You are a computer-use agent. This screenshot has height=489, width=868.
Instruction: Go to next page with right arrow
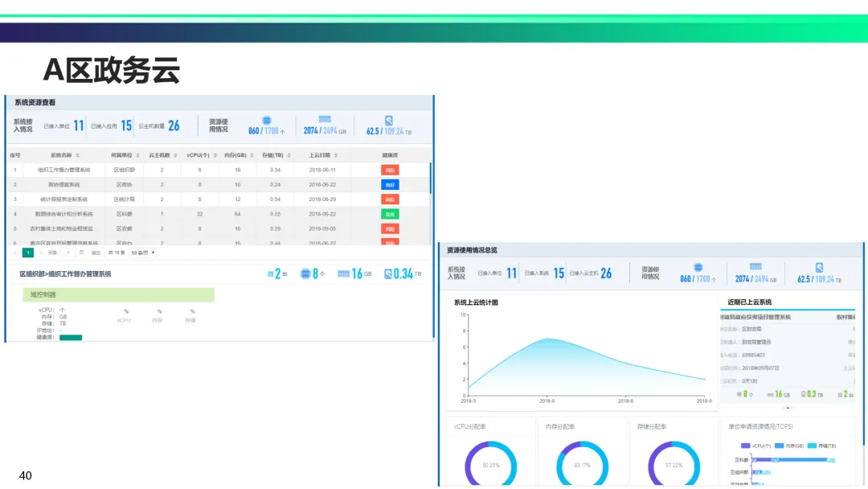coord(40,253)
